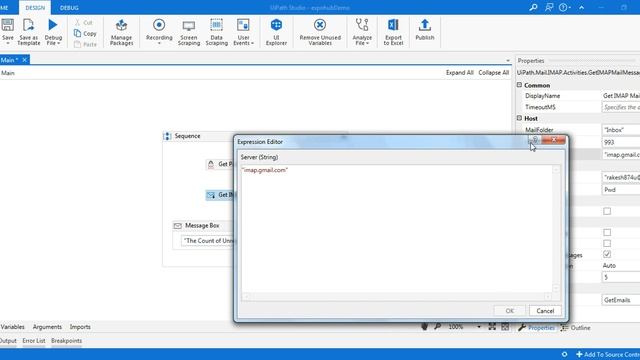
Task: Click Remove Unused Variables
Action: pos(320,32)
